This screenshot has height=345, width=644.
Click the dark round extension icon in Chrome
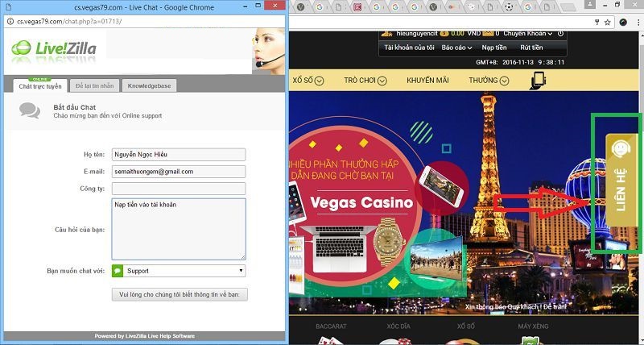(623, 23)
